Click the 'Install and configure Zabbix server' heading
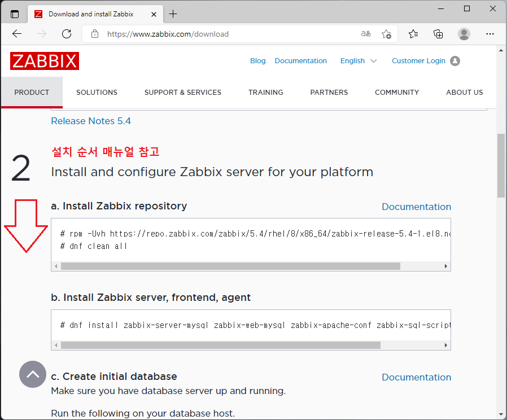This screenshot has height=420, width=507. (212, 172)
